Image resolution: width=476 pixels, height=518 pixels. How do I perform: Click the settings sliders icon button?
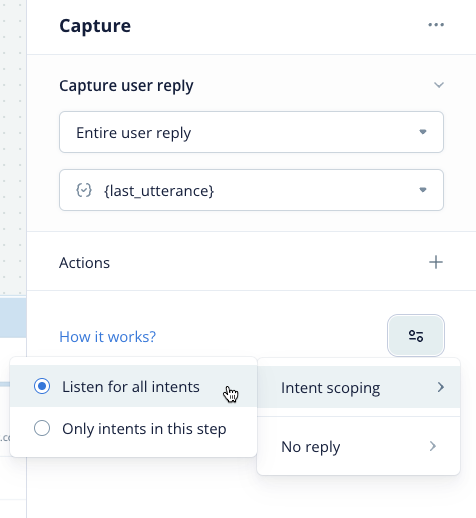click(416, 335)
